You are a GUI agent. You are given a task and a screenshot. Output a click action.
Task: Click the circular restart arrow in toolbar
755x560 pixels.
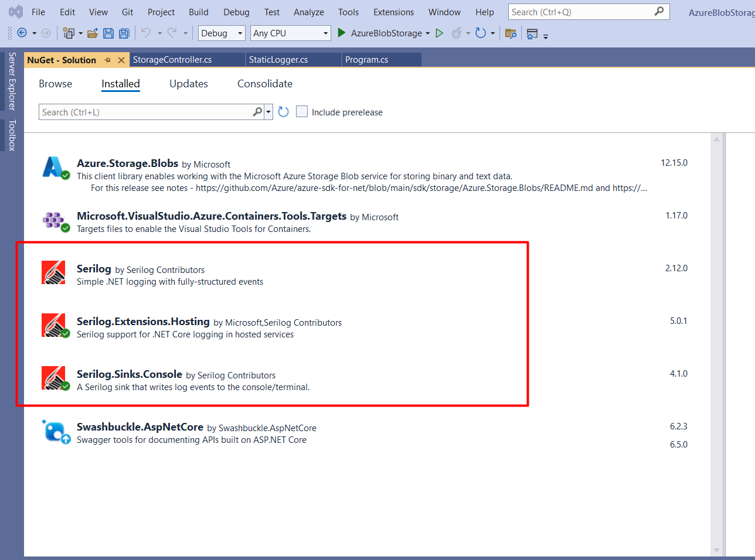(481, 33)
